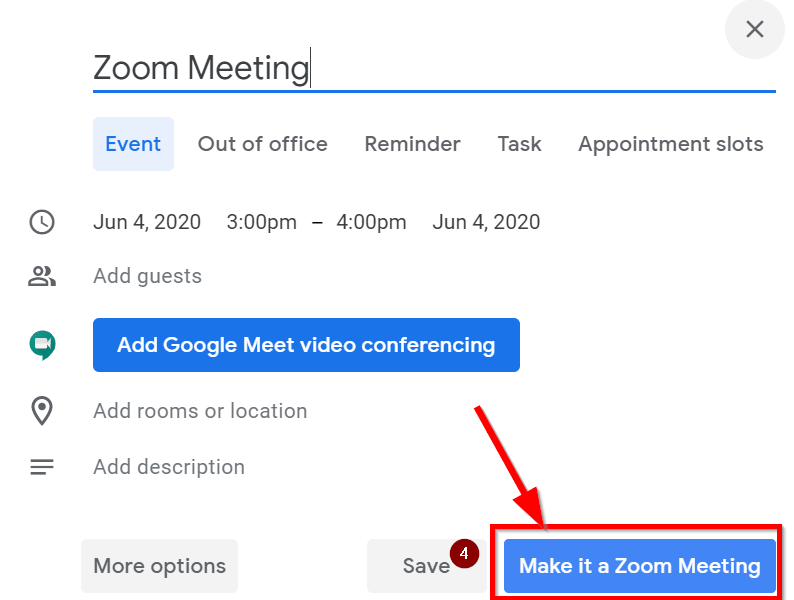794x600 pixels.
Task: Click the location pin icon
Action: coord(42,411)
